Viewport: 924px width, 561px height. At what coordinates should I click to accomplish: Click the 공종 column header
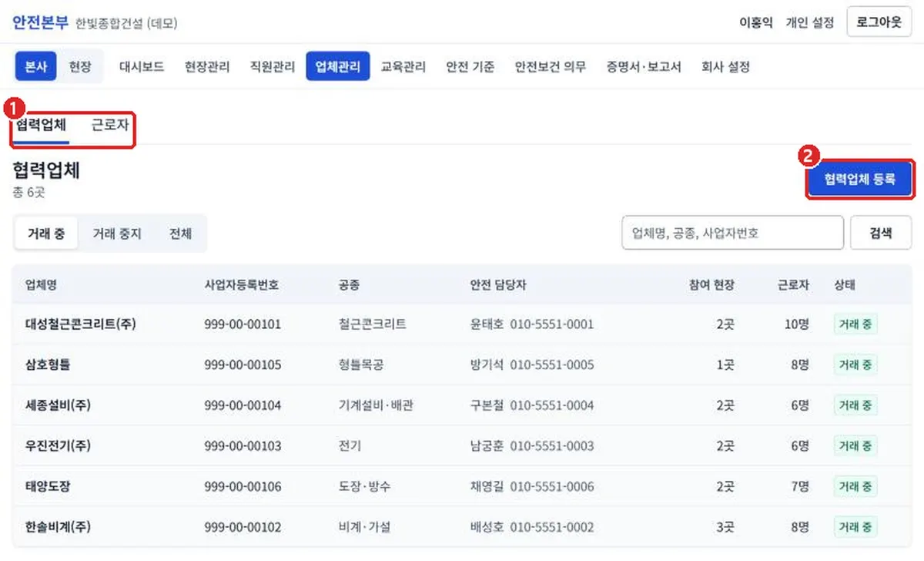pyautogui.click(x=349, y=285)
